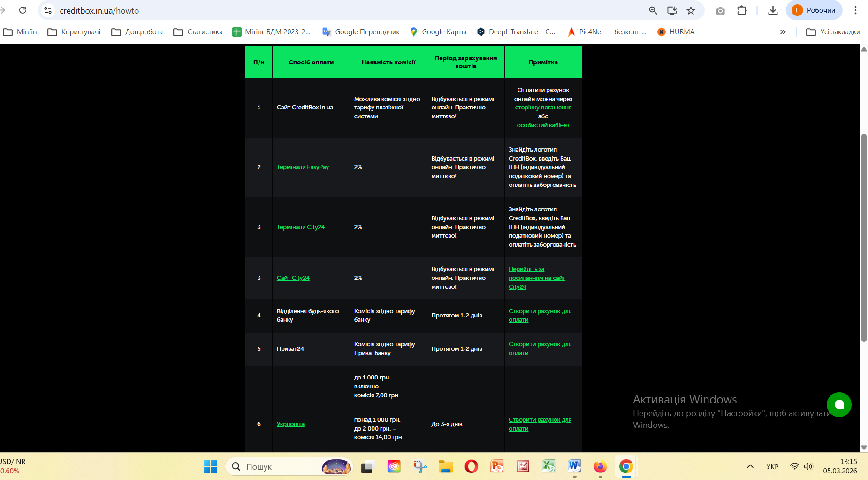Viewport: 868px width, 480px height.
Task: Select Комісія згідно тарифу ПриватБанку text
Action: pos(385,348)
